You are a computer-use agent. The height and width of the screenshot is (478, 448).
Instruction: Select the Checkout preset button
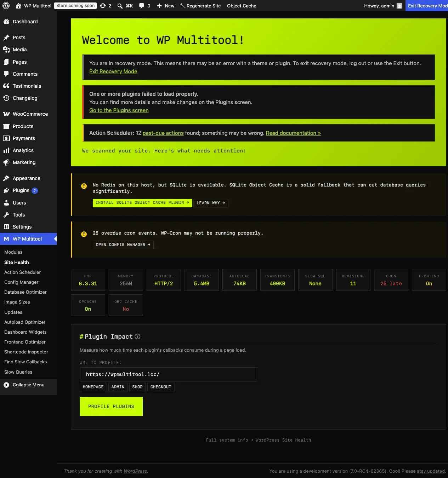pyautogui.click(x=161, y=387)
